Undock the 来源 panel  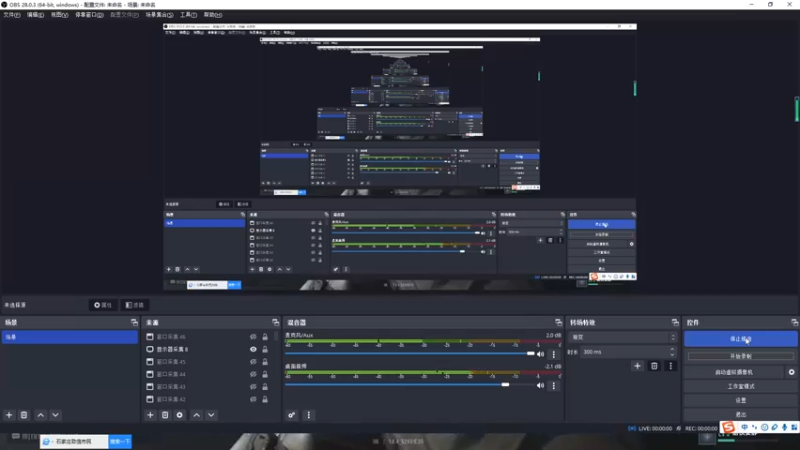click(x=276, y=322)
